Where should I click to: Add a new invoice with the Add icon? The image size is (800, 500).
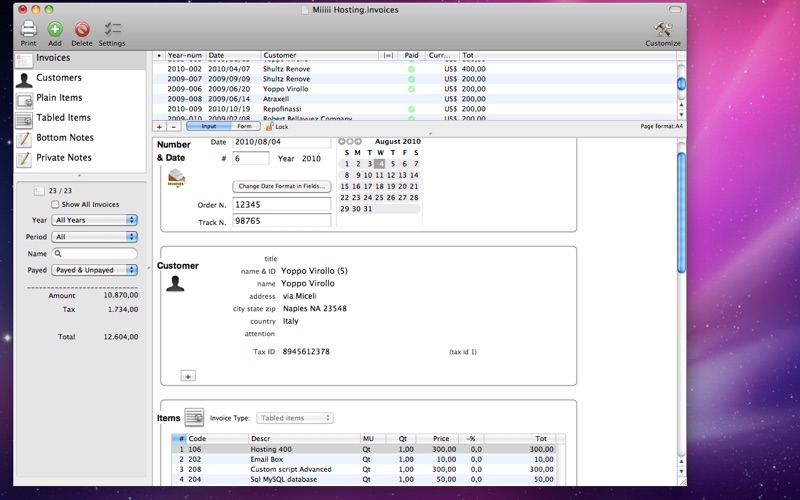[x=55, y=30]
